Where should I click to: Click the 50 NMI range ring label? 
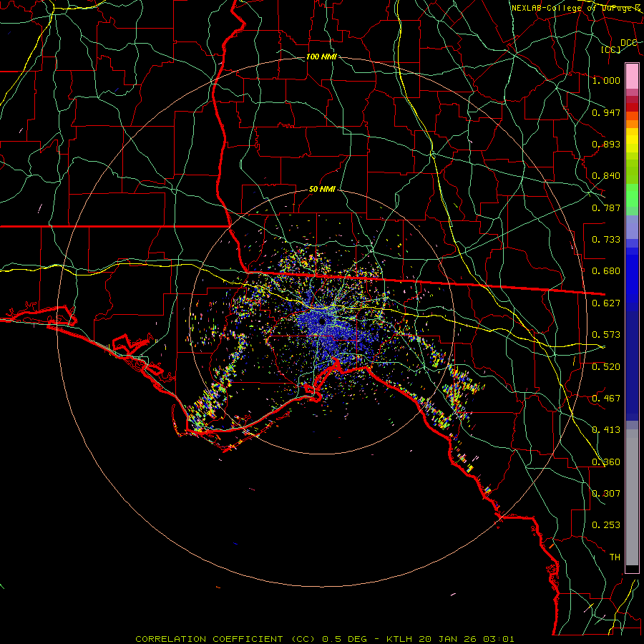(322, 189)
